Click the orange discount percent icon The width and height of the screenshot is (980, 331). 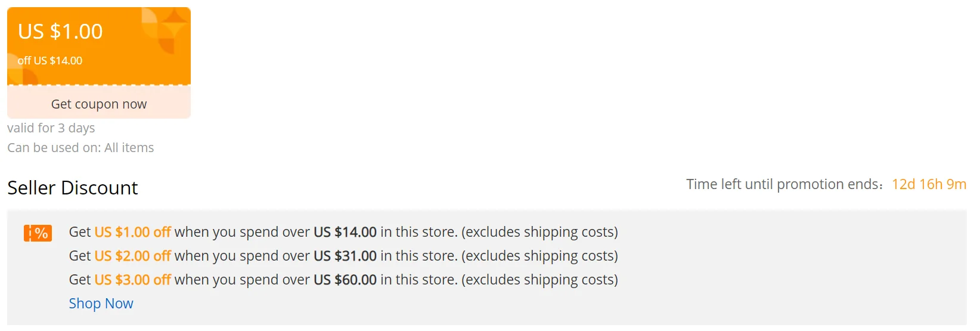pyautogui.click(x=38, y=233)
